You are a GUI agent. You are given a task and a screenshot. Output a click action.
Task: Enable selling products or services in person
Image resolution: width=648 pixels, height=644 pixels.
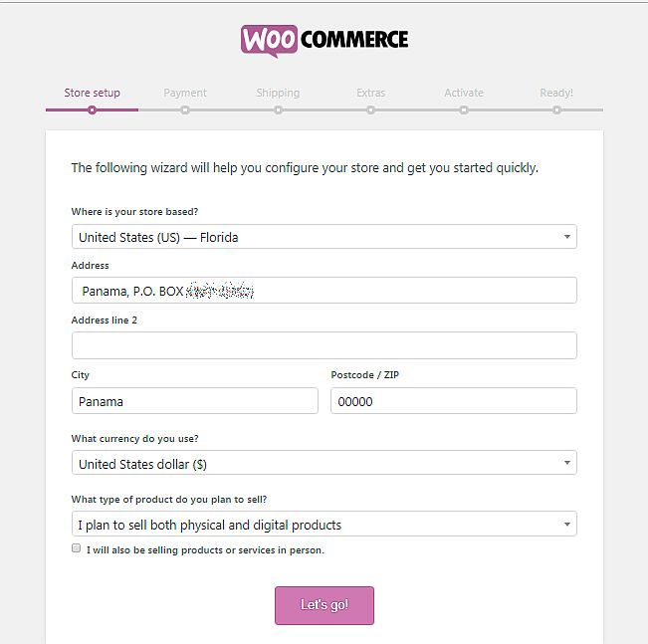76,548
